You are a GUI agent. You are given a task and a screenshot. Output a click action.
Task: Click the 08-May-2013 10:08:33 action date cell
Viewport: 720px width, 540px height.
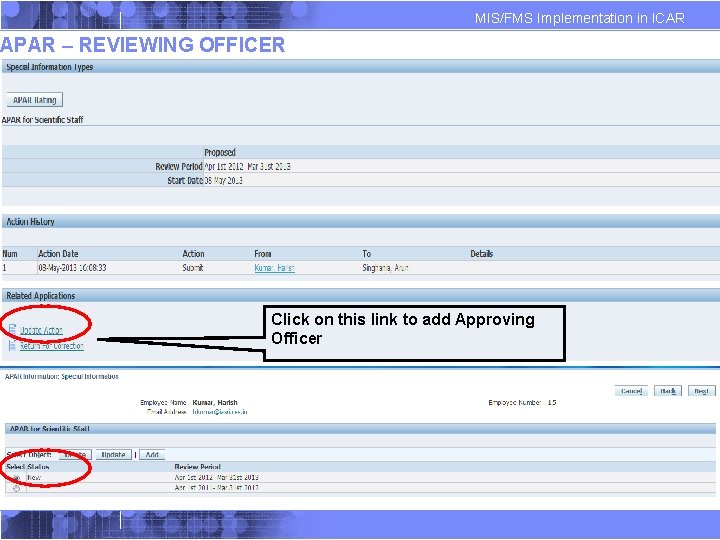click(72, 268)
